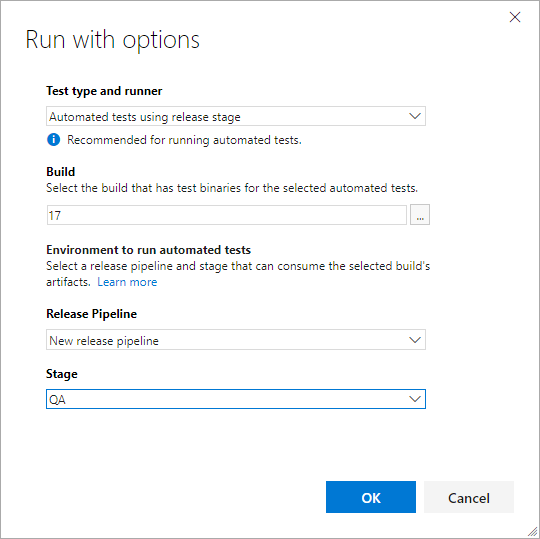Open the Learn more link
Image resolution: width=540 pixels, height=539 pixels.
tap(127, 282)
